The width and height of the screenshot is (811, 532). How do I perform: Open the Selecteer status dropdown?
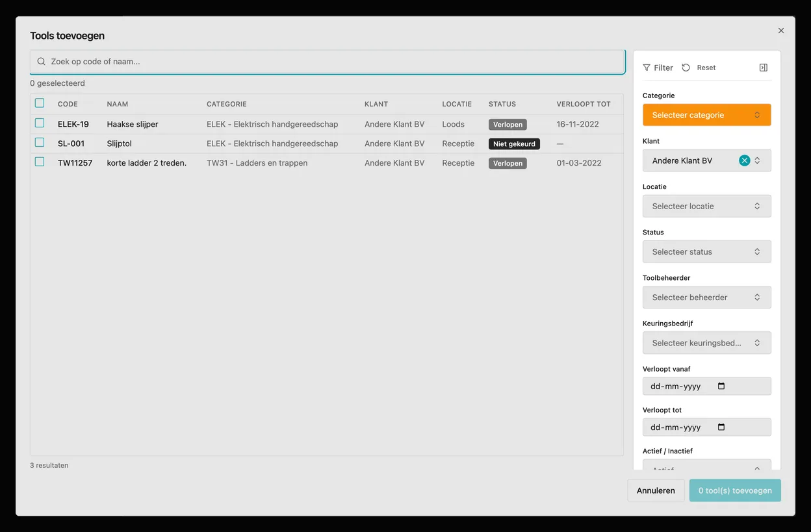coord(707,251)
